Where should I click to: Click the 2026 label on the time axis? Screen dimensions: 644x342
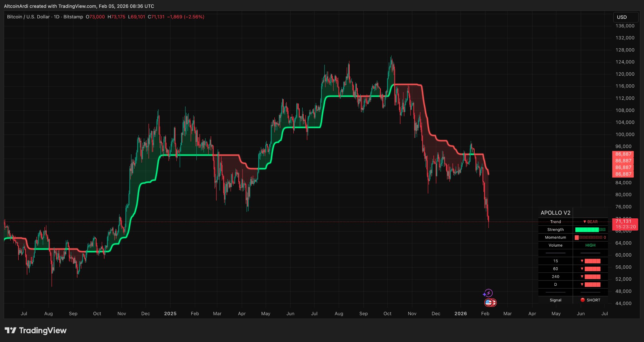click(460, 313)
